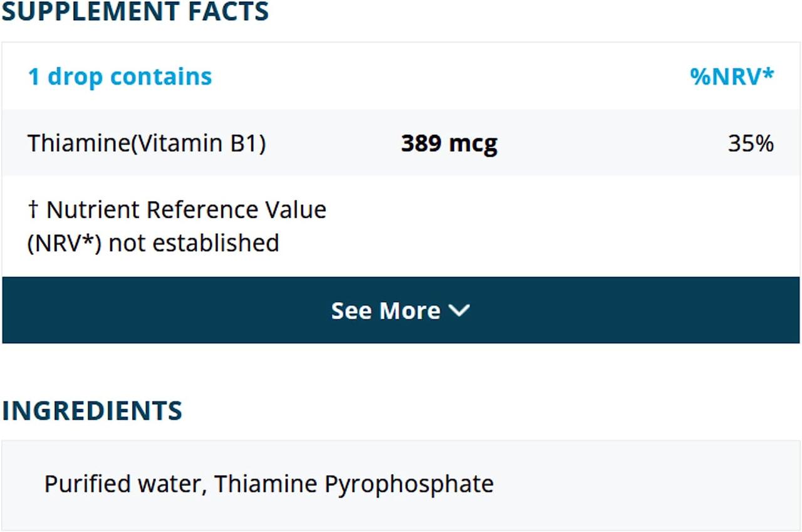Select the "Thiamine Pyrophosphate" ingredient text
Viewport: 802px width, 532px height.
(x=354, y=484)
